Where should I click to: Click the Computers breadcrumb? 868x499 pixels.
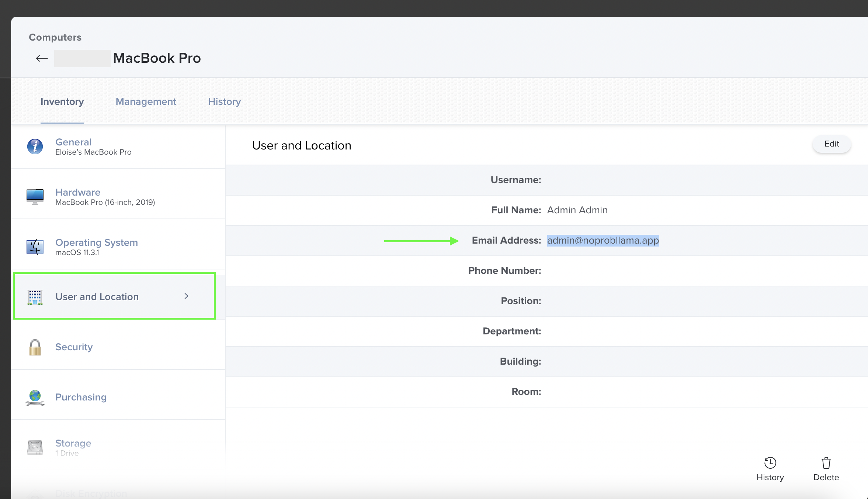click(x=55, y=37)
